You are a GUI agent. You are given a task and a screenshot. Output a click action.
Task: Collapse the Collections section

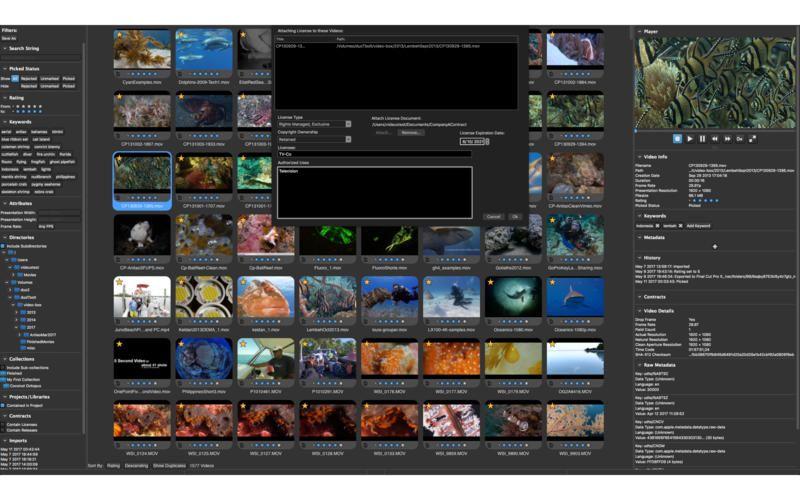point(5,359)
